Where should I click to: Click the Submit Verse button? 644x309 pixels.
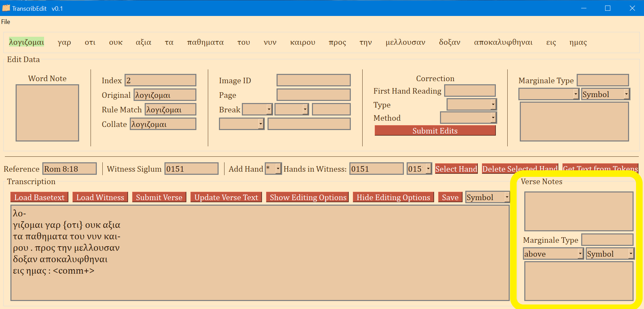[159, 197]
